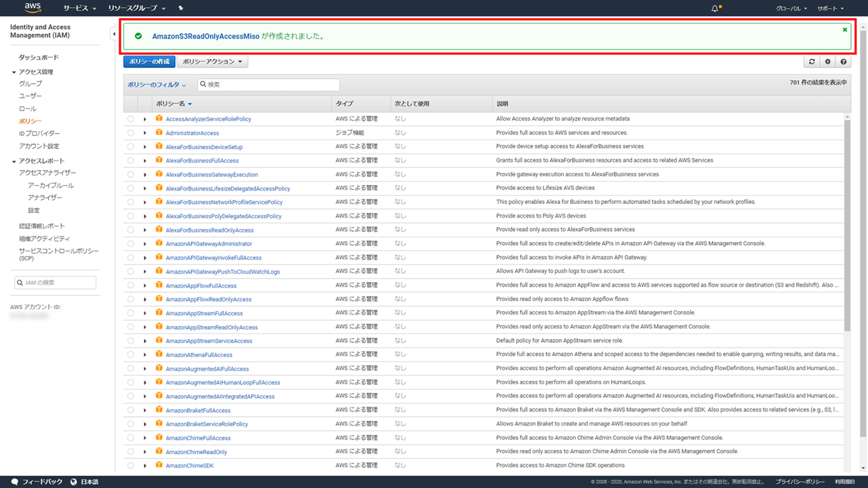Open the サービス menu in top bar
This screenshot has height=488, width=868.
[x=79, y=8]
